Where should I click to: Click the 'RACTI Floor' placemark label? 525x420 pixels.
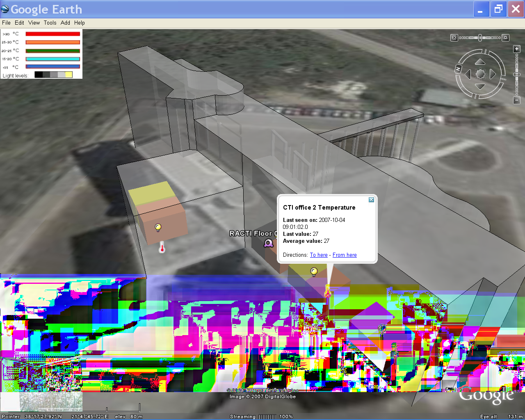pyautogui.click(x=253, y=233)
